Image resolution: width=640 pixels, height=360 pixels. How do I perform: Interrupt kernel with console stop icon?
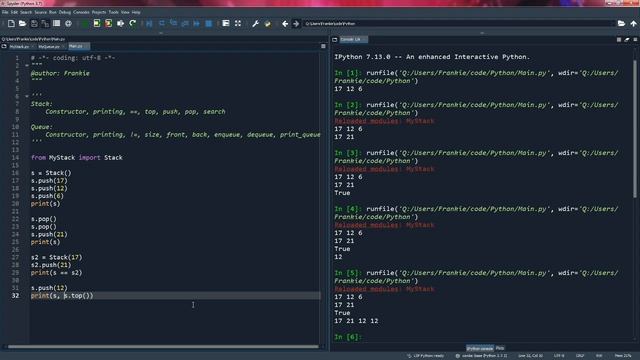619,40
